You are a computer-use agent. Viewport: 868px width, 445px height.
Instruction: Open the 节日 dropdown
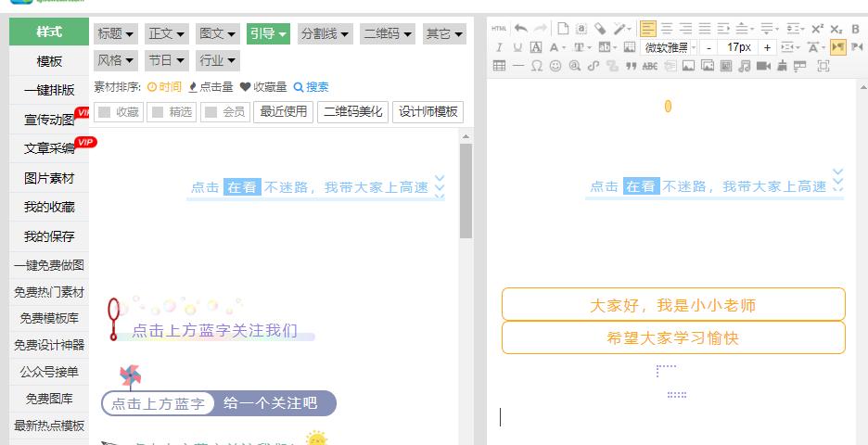[167, 60]
